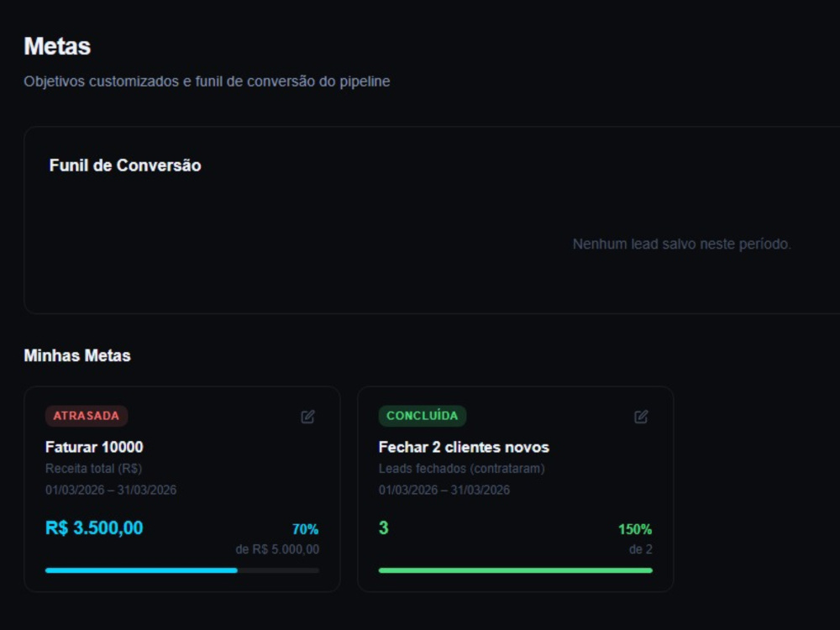Screen dimensions: 840x630
Task: Click the date range under Leads fechados
Action: (444, 490)
